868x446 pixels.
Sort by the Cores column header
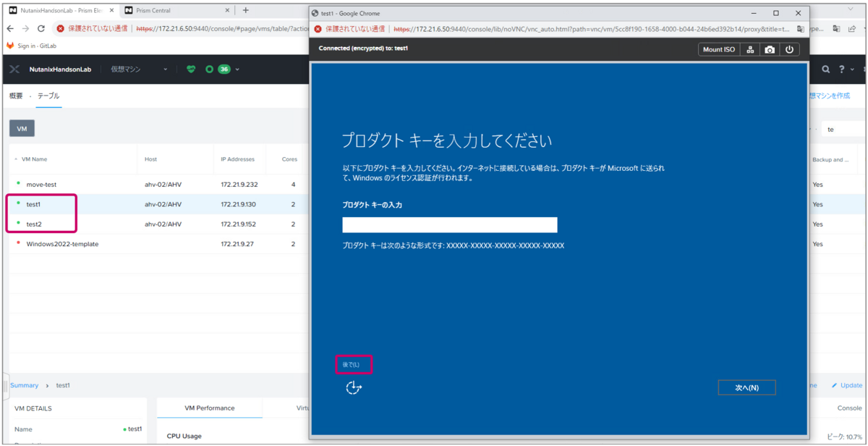click(x=289, y=159)
